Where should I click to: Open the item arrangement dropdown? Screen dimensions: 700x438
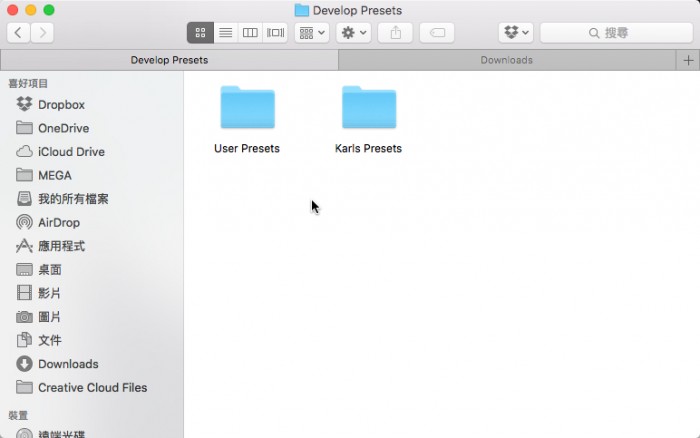[x=312, y=33]
